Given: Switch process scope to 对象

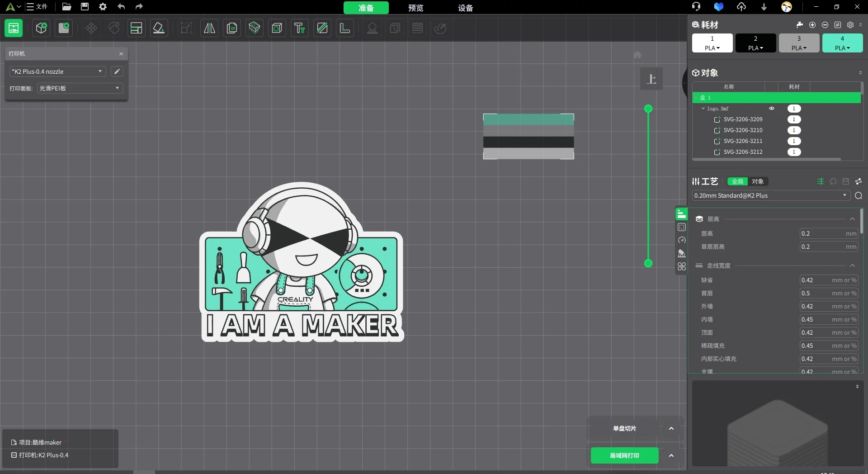Looking at the screenshot, I should click(x=758, y=181).
